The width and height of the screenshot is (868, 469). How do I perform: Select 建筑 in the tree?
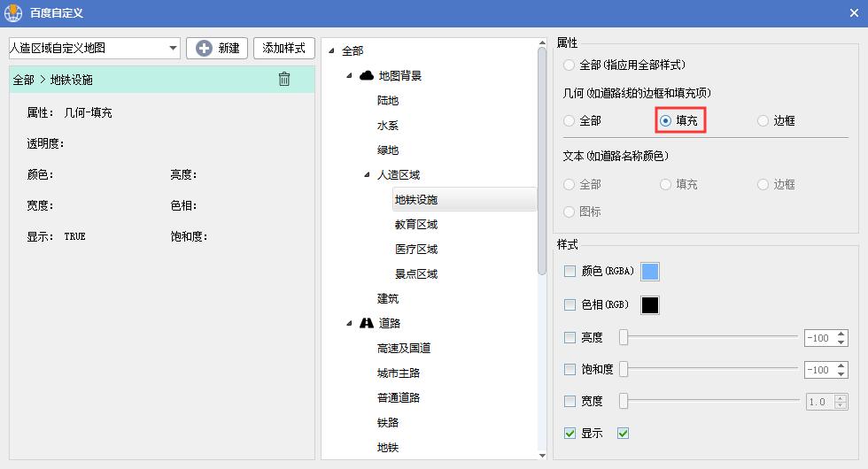(388, 299)
